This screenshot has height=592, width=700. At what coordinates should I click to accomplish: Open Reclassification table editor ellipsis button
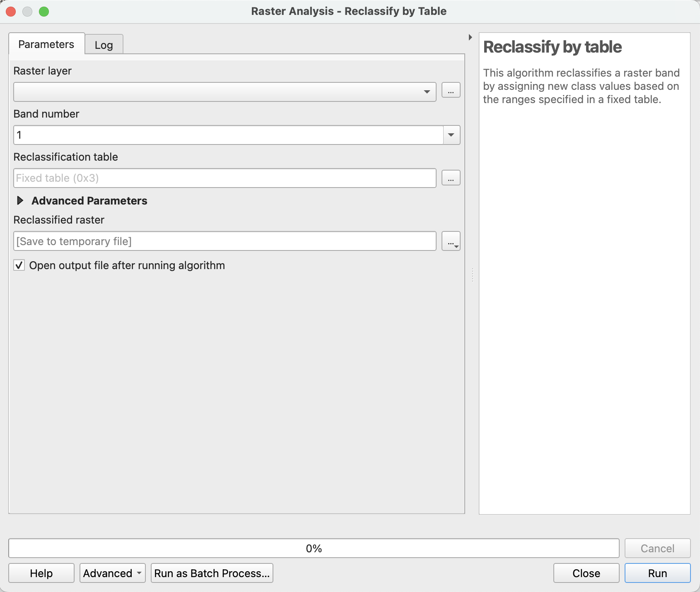(x=451, y=178)
